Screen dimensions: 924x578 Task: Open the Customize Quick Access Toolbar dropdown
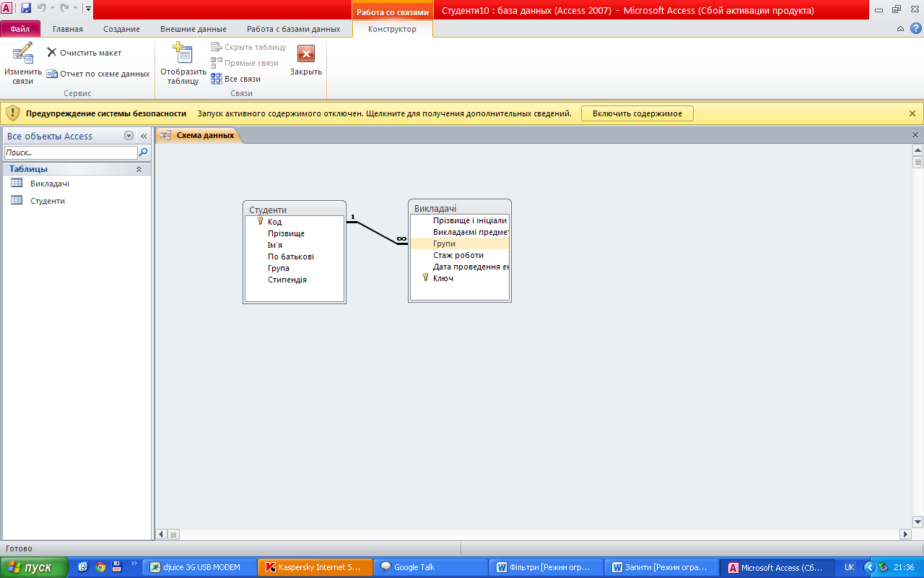tap(88, 9)
